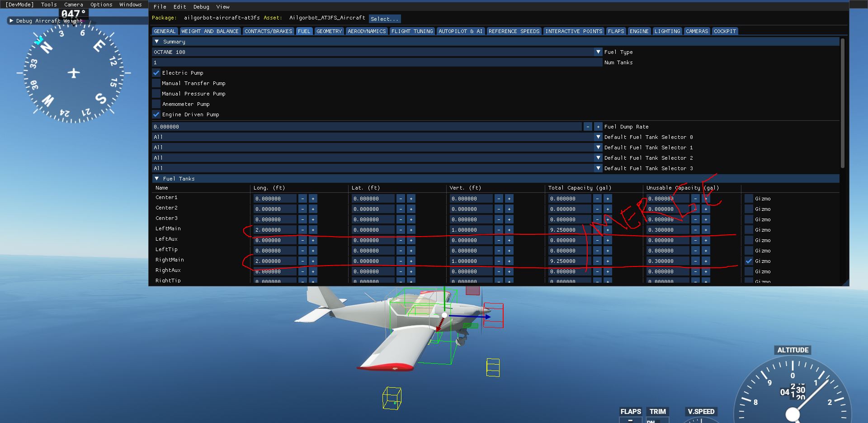
Task: Open the editor View menu
Action: point(223,7)
